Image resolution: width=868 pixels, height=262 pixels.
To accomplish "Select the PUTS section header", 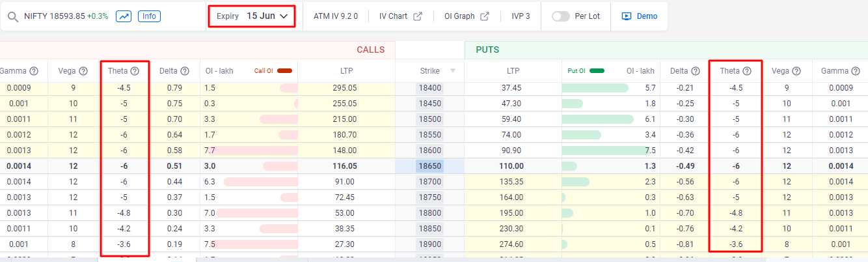I will point(487,50).
